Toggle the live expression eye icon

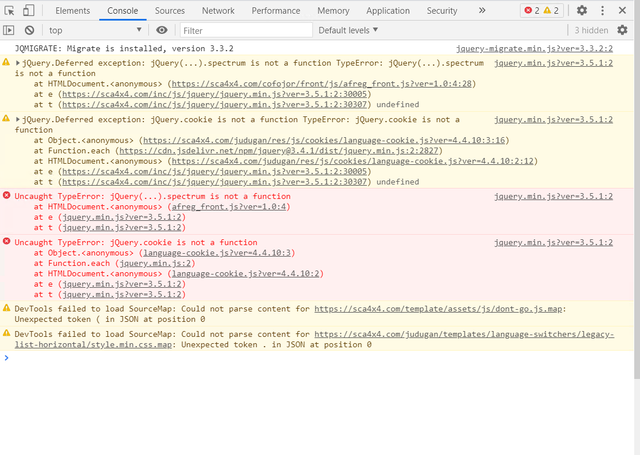[x=162, y=30]
